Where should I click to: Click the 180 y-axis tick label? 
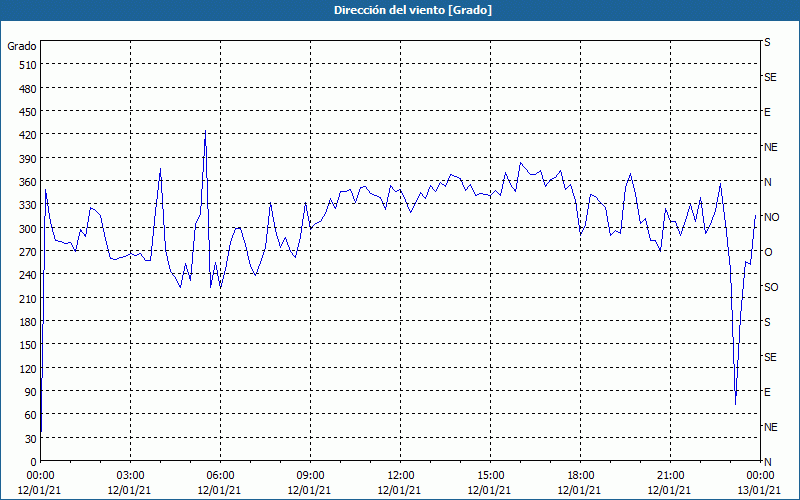point(28,322)
